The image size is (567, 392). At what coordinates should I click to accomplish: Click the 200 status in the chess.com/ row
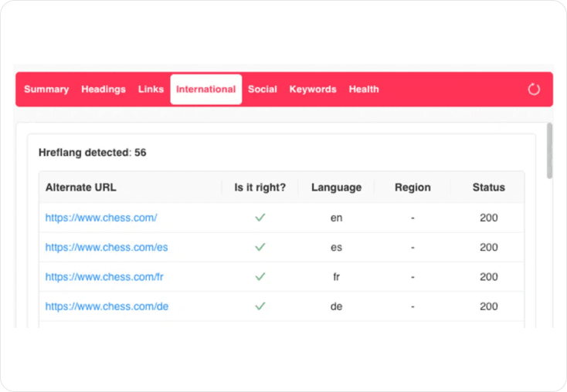(x=489, y=218)
